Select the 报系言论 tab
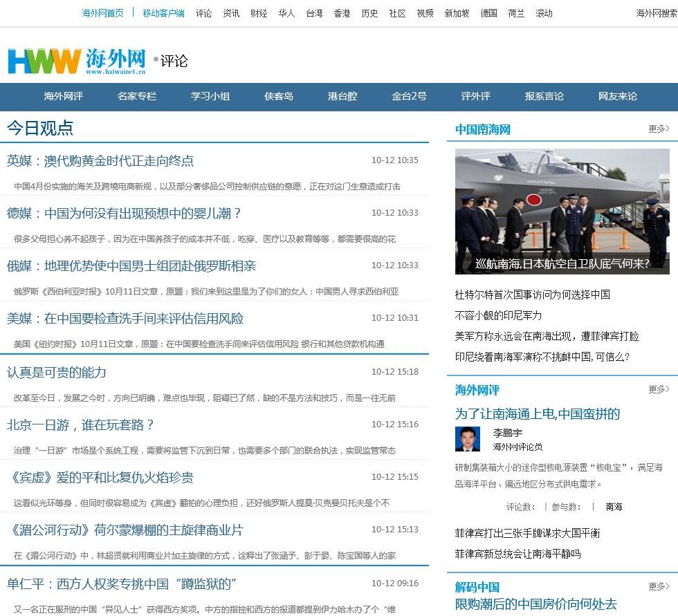This screenshot has height=616, width=678. 544,96
